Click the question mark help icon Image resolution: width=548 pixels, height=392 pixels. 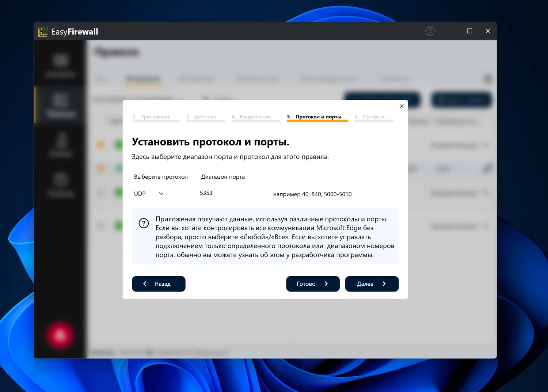click(144, 223)
